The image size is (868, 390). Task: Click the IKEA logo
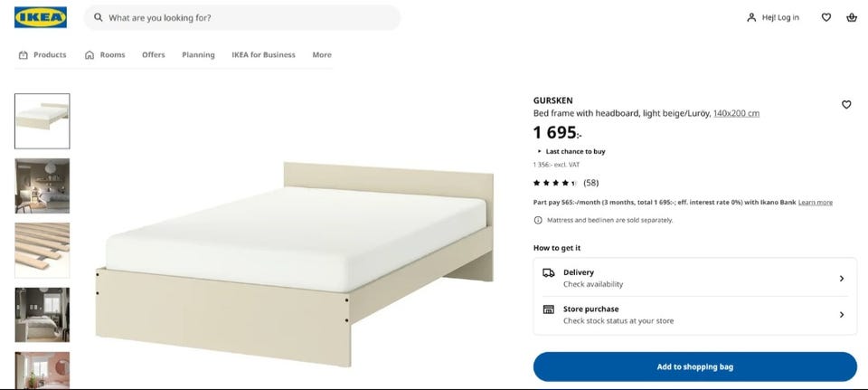(41, 17)
